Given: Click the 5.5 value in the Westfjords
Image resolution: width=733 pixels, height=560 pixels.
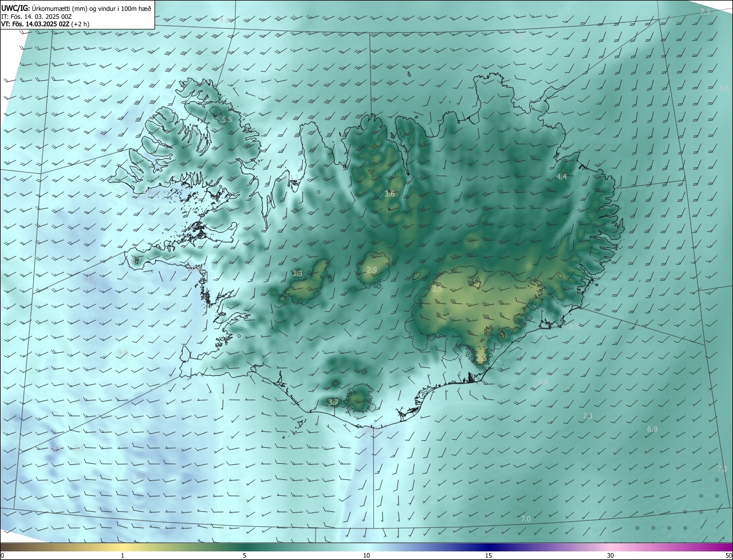Looking at the screenshot, I should click(227, 120).
